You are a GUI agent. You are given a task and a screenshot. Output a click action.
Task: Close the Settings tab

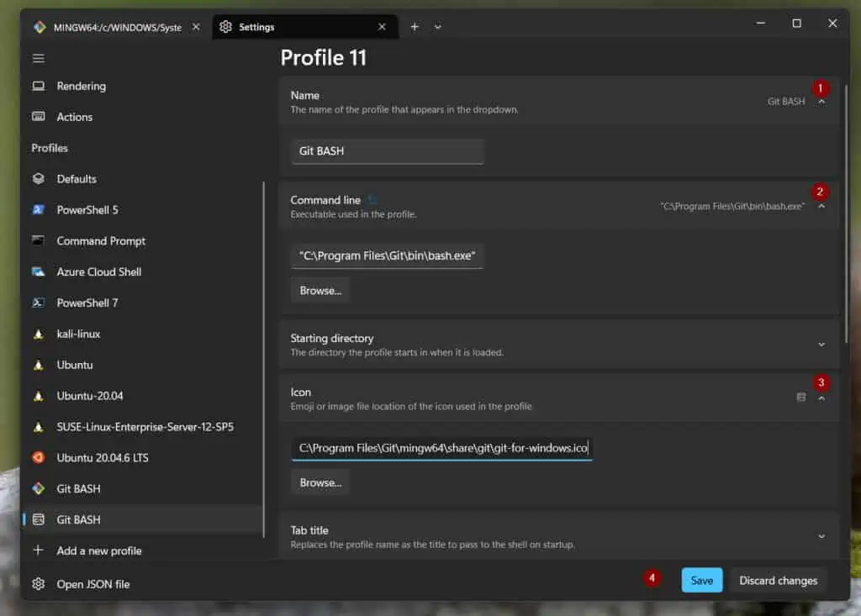[x=383, y=27]
